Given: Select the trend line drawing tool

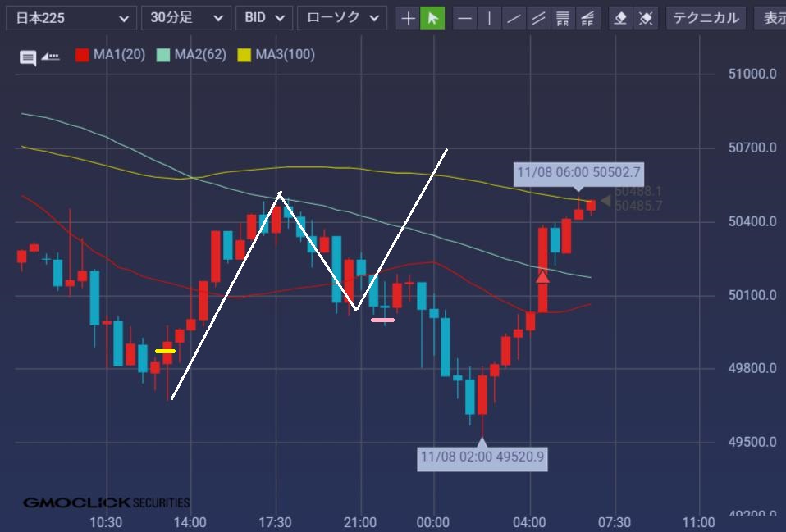Looking at the screenshot, I should (x=514, y=18).
